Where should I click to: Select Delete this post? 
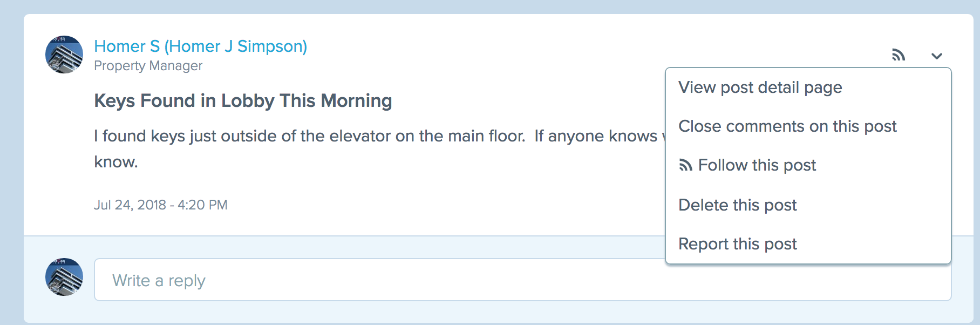737,205
